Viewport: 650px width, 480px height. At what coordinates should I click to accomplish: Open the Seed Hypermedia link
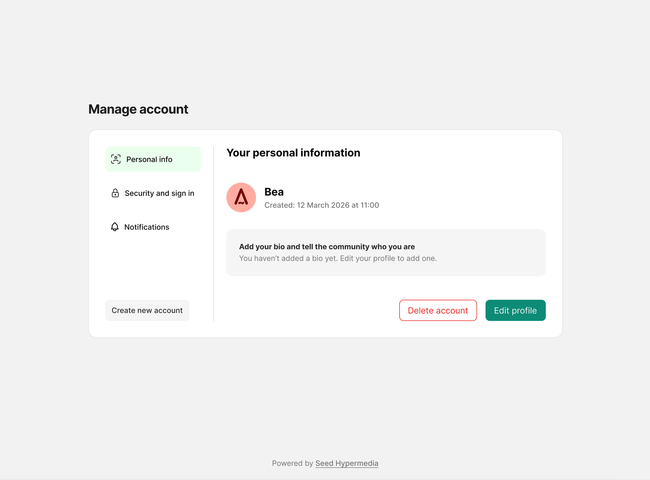point(347,463)
